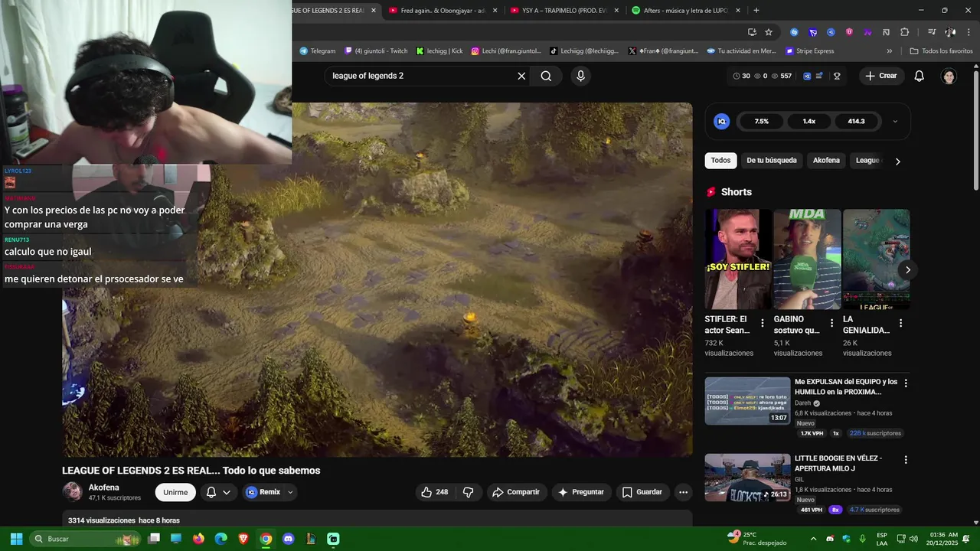Install the page as app icon
Image resolution: width=980 pixels, height=551 pixels.
point(752,32)
